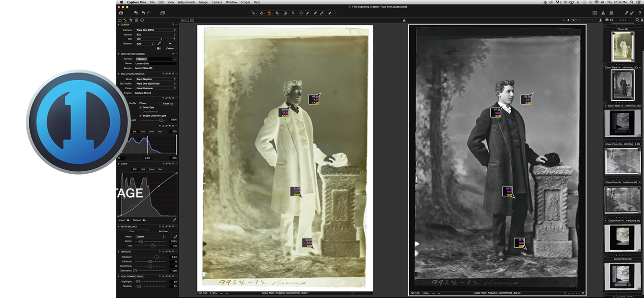
Task: Click White Balance Mode eyedropper picker
Action: 175,237
